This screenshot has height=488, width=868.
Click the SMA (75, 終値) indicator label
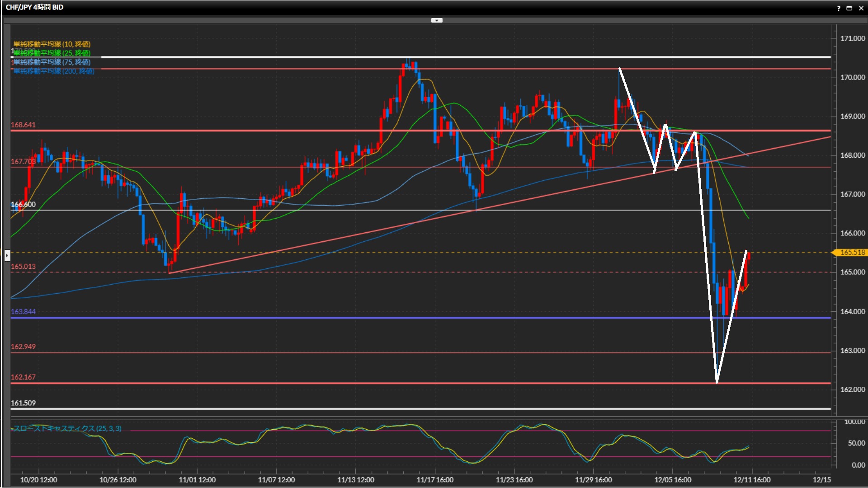[x=52, y=62]
